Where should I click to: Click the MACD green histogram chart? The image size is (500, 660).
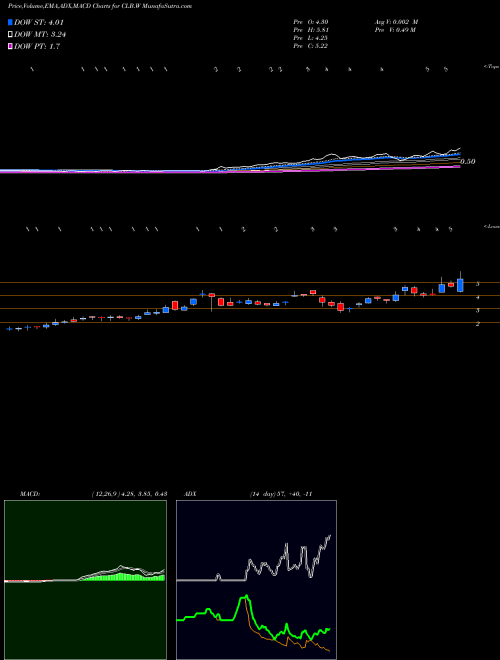pyautogui.click(x=85, y=580)
